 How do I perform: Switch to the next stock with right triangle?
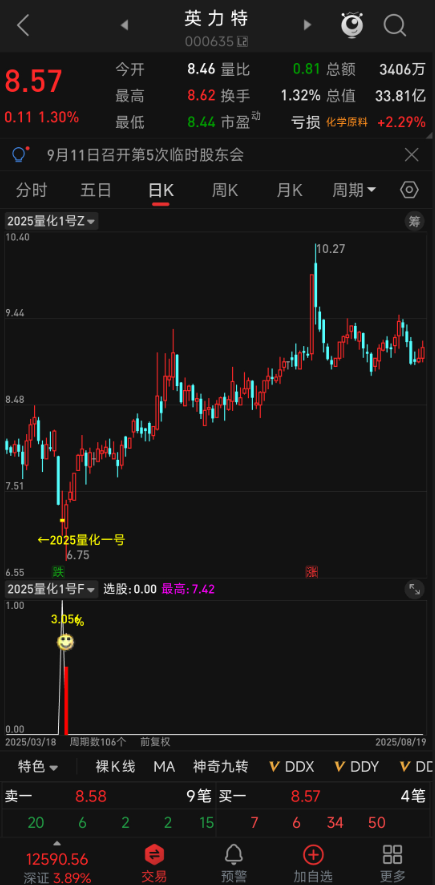307,25
